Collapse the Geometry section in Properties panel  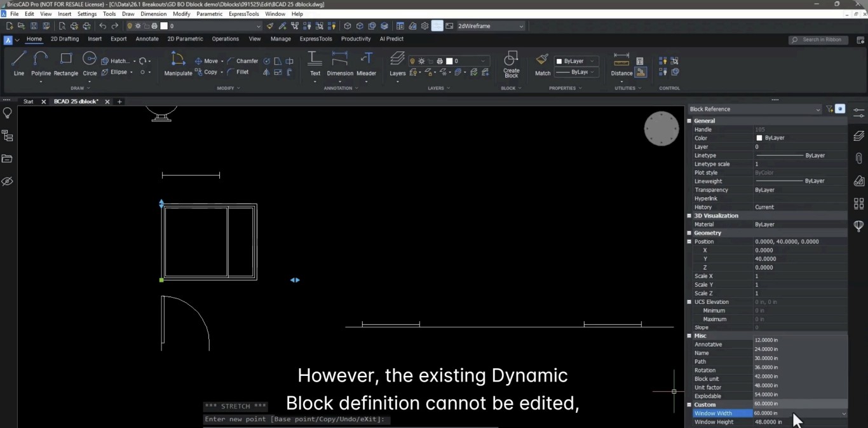tap(689, 233)
